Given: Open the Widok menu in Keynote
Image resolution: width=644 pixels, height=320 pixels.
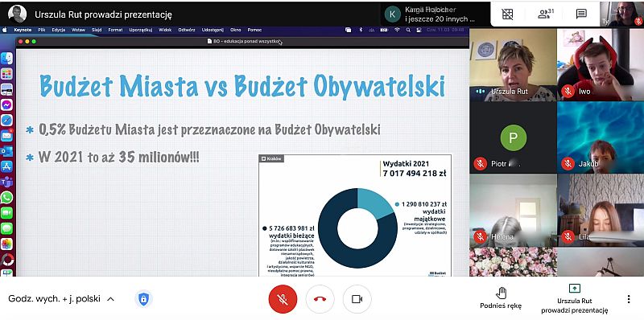Looking at the screenshot, I should pos(165,30).
